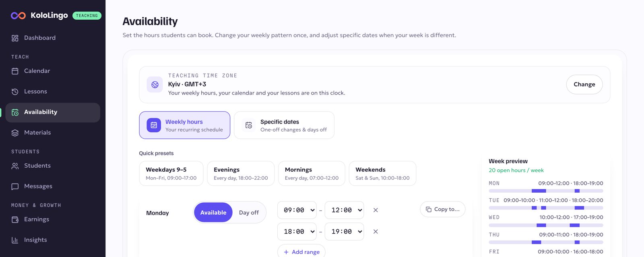Open Messages from the sidebar
644x257 pixels.
coord(53,187)
